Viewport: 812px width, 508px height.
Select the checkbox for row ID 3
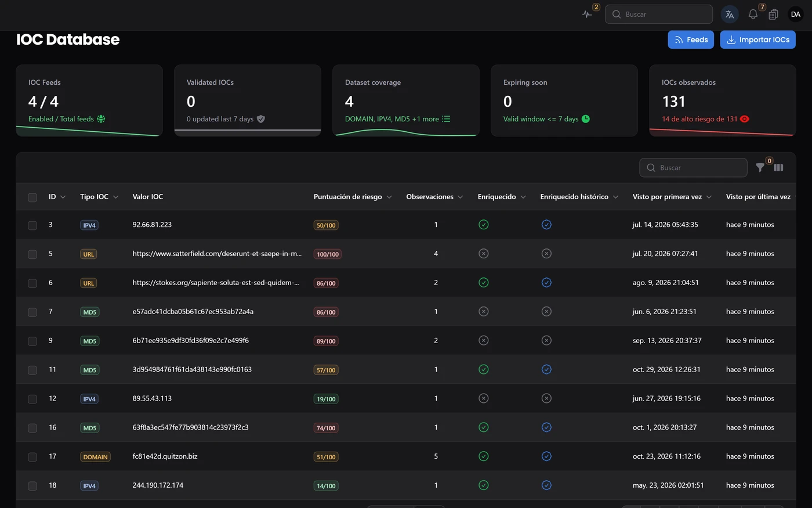32,225
